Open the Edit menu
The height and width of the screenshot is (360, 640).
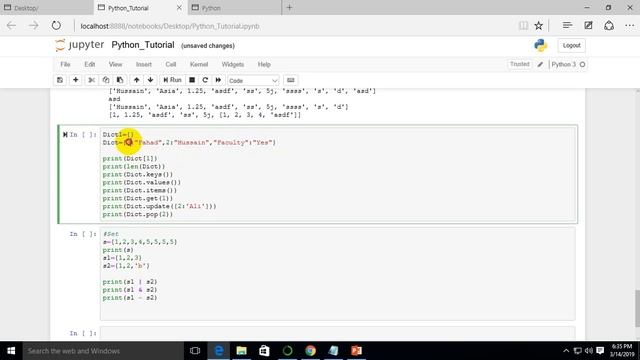(90, 64)
